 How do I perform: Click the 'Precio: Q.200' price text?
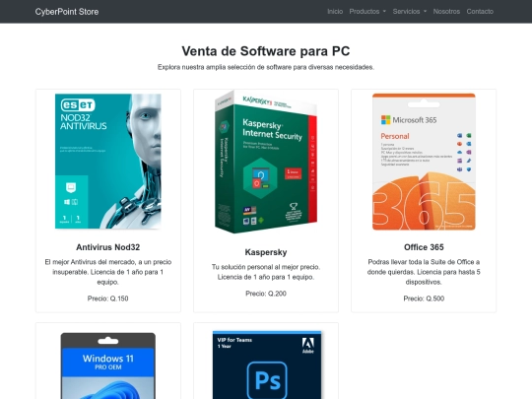pyautogui.click(x=266, y=294)
